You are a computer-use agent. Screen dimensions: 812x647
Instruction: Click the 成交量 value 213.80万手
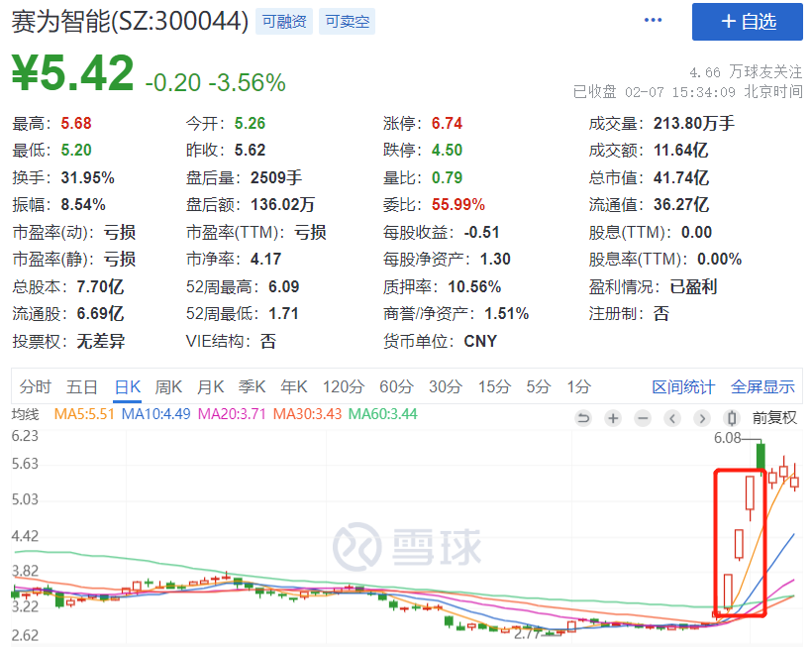(694, 123)
